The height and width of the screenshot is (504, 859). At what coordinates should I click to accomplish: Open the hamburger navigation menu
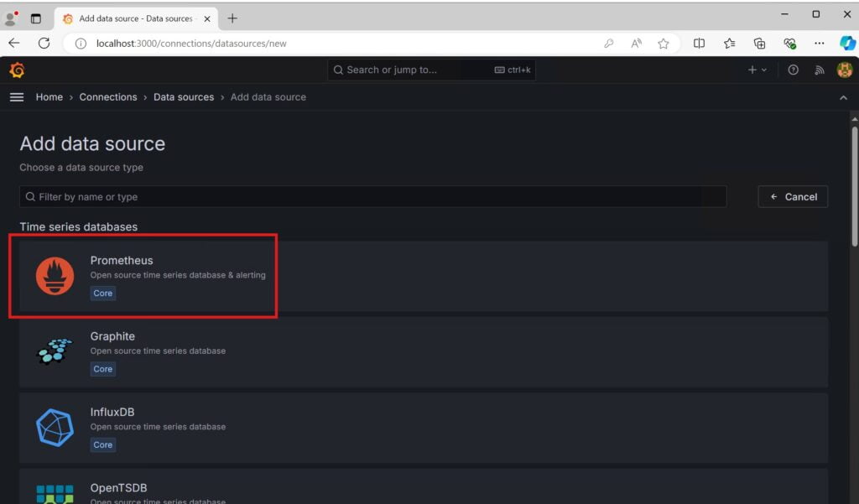(17, 97)
